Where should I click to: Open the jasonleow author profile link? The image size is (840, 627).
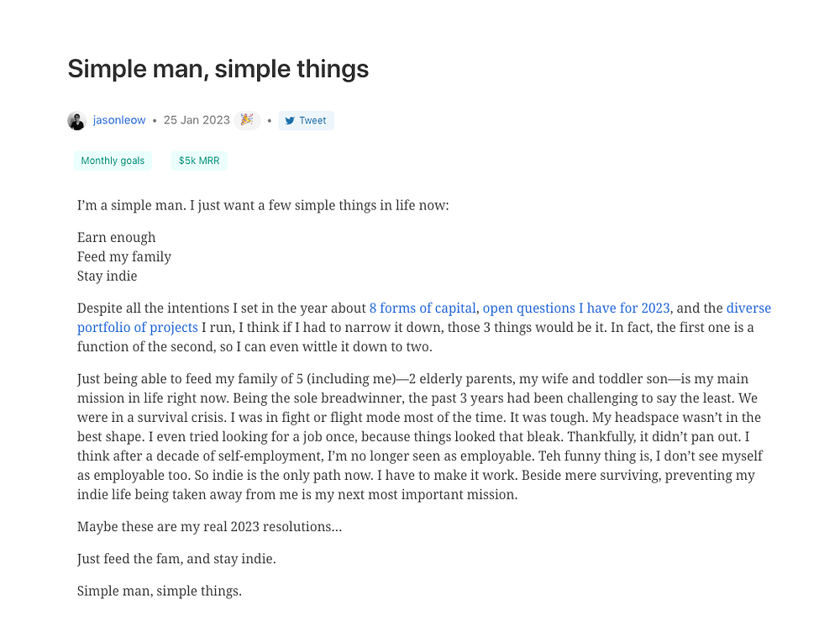[119, 120]
